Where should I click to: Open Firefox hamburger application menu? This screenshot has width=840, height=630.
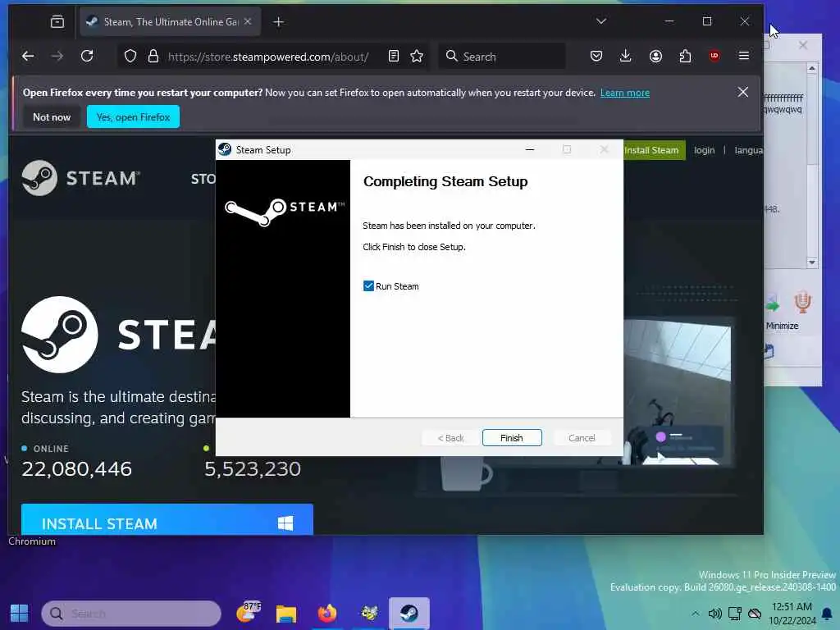click(744, 57)
